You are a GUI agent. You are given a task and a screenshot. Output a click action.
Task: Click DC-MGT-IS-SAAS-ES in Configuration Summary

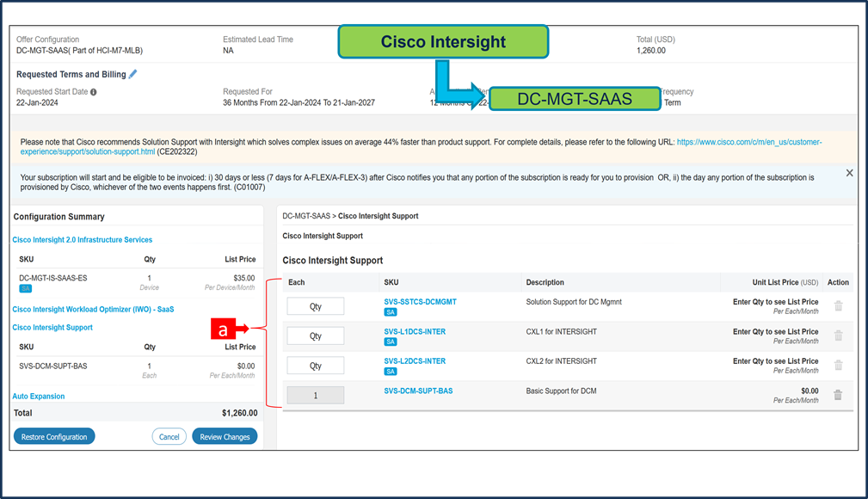[x=53, y=278]
